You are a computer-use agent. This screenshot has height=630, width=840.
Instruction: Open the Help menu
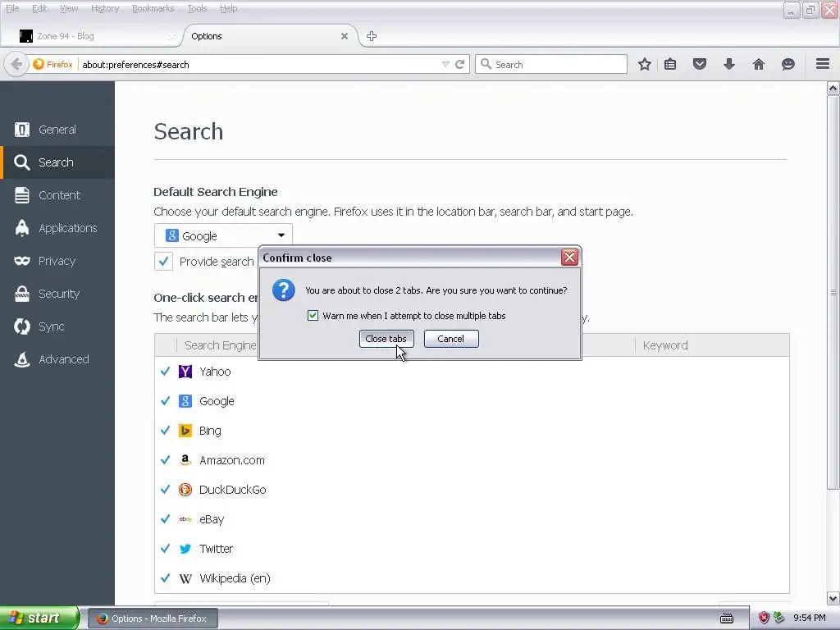[228, 8]
